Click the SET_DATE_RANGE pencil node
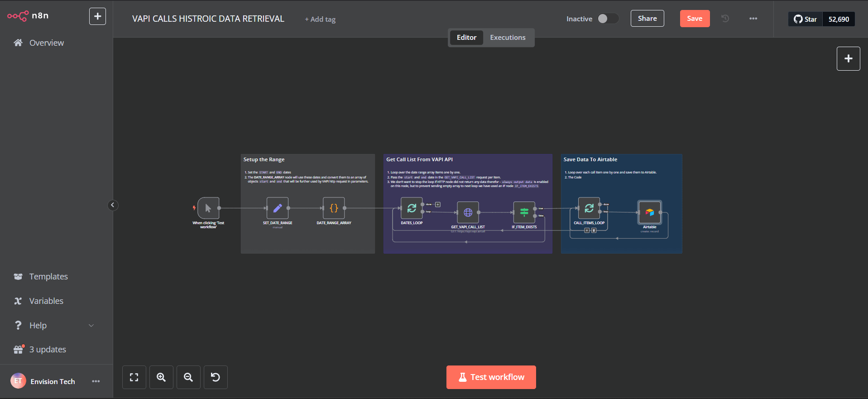The height and width of the screenshot is (399, 868). click(x=277, y=208)
